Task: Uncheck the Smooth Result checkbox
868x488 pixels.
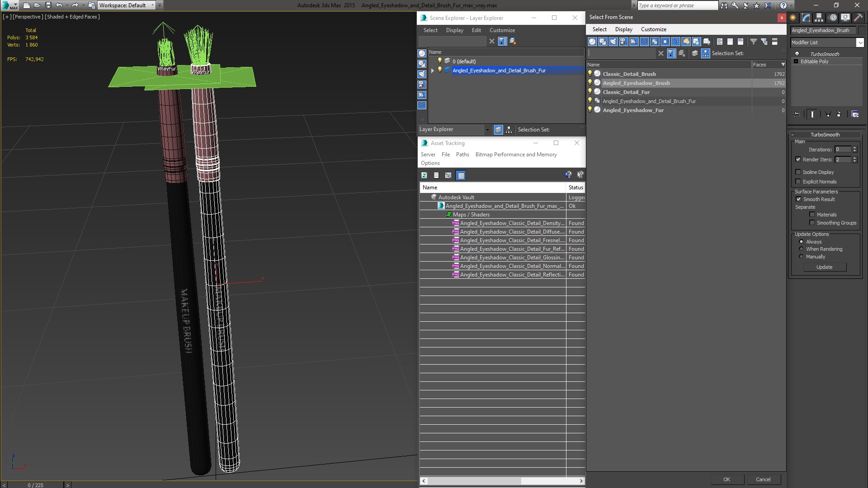Action: (x=798, y=199)
